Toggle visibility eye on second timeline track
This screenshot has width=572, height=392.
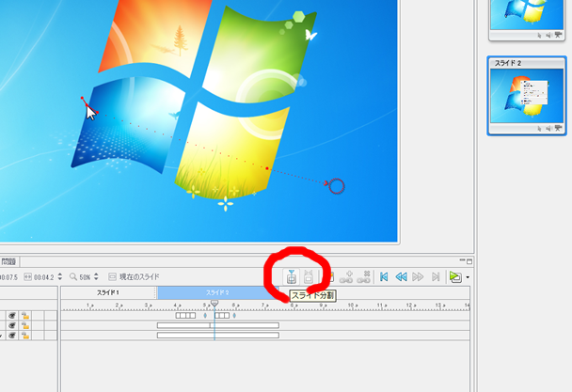tap(12, 325)
